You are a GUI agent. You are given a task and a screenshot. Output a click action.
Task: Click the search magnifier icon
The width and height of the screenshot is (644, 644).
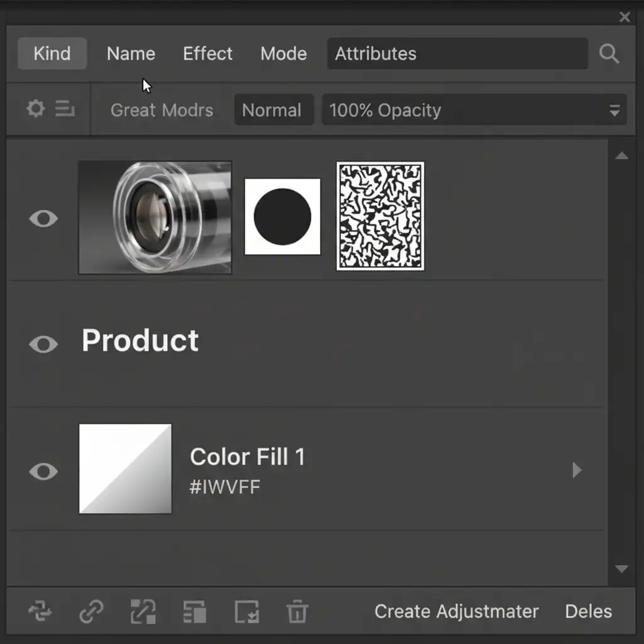click(609, 54)
